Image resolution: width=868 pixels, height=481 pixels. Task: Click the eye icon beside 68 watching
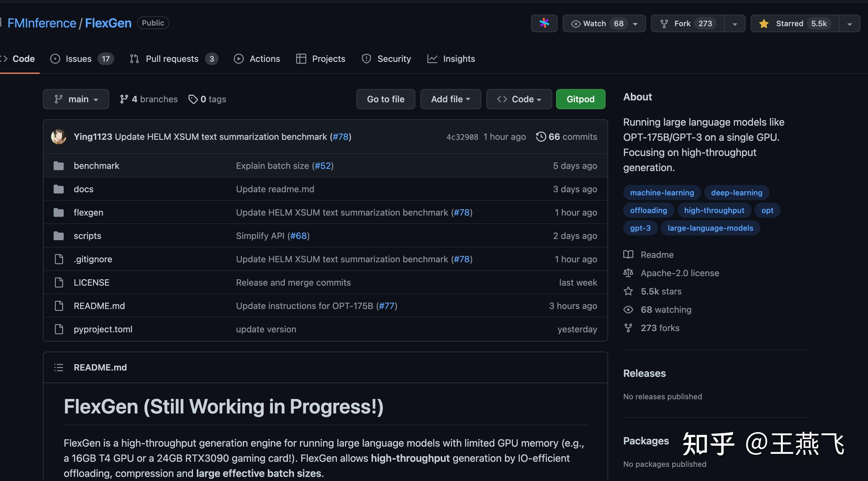click(x=629, y=309)
